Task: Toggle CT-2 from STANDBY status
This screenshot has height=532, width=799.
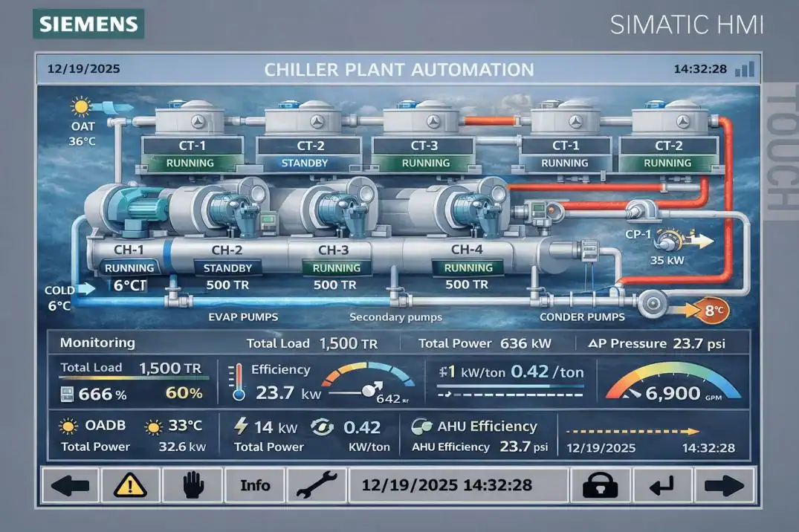Action: [x=305, y=163]
